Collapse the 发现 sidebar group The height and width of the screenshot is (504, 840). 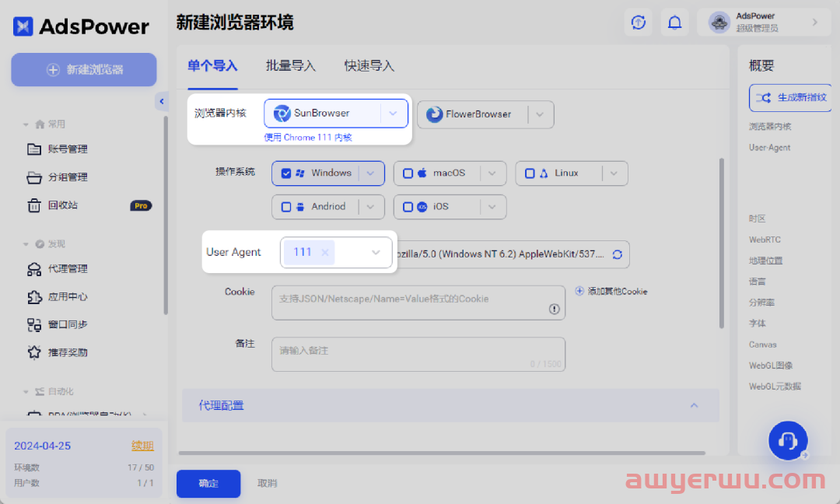click(26, 244)
